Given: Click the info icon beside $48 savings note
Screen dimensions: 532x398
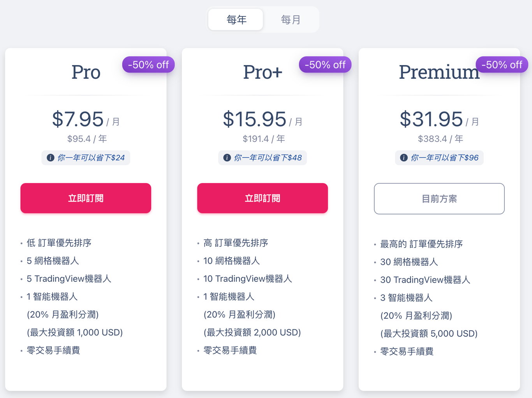Looking at the screenshot, I should click(227, 158).
